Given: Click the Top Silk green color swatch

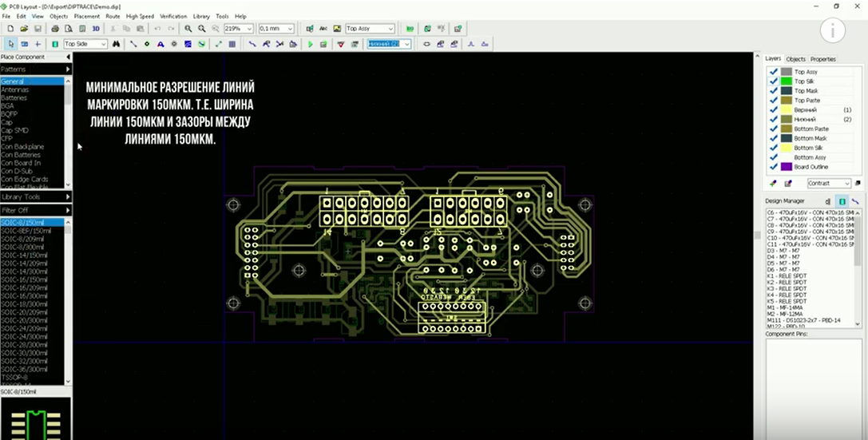Looking at the screenshot, I should (x=787, y=81).
